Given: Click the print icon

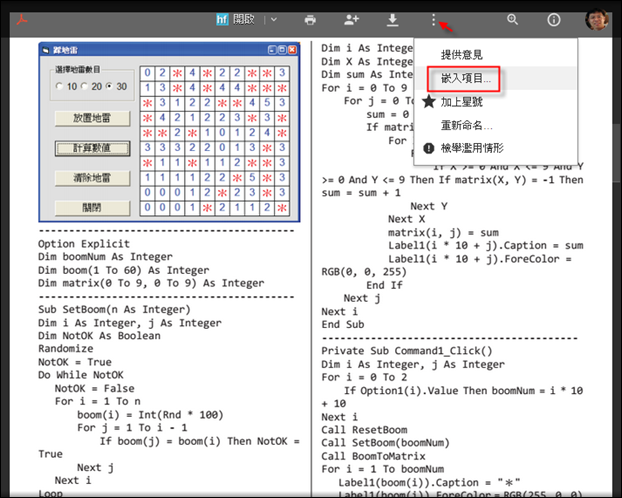Looking at the screenshot, I should pos(310,20).
